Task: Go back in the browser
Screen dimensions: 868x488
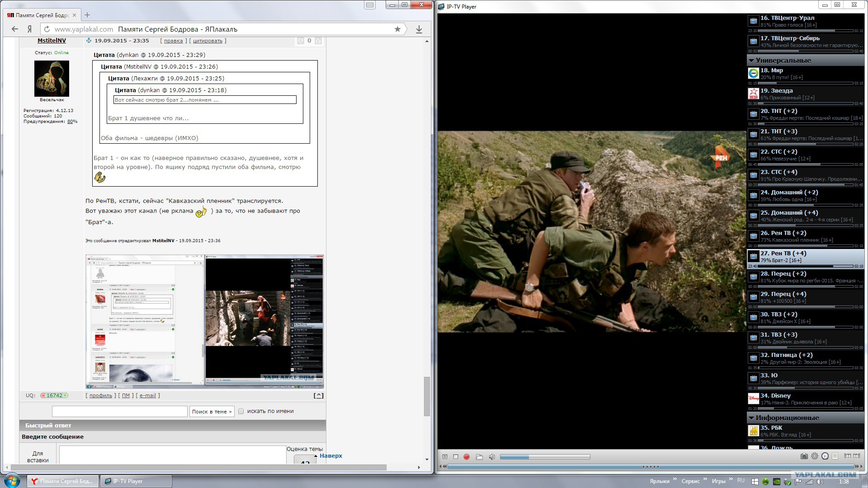Action: [15, 29]
